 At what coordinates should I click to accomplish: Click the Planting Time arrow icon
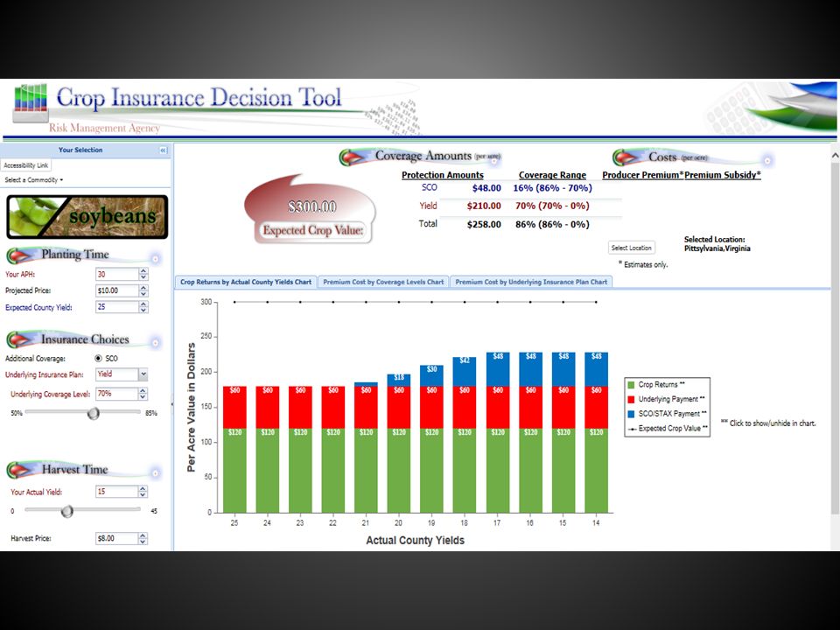click(19, 255)
